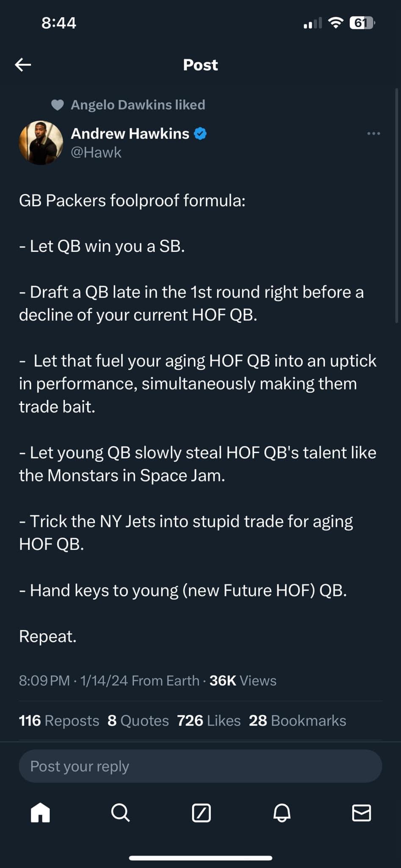View the 8 Quotes list
401x868 pixels.
point(138,721)
